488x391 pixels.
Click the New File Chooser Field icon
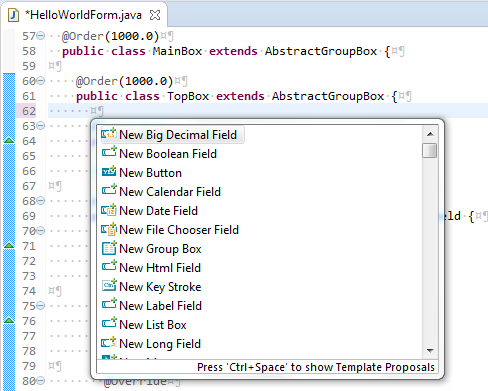pyautogui.click(x=109, y=229)
